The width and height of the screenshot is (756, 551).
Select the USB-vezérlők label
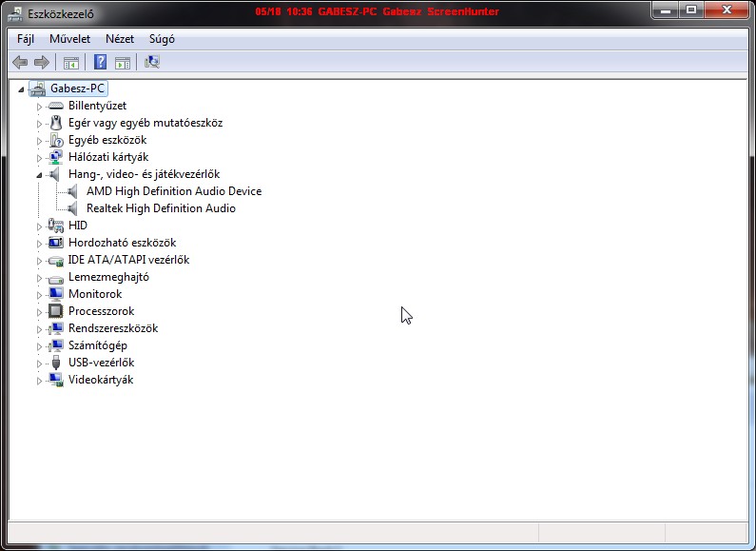101,363
